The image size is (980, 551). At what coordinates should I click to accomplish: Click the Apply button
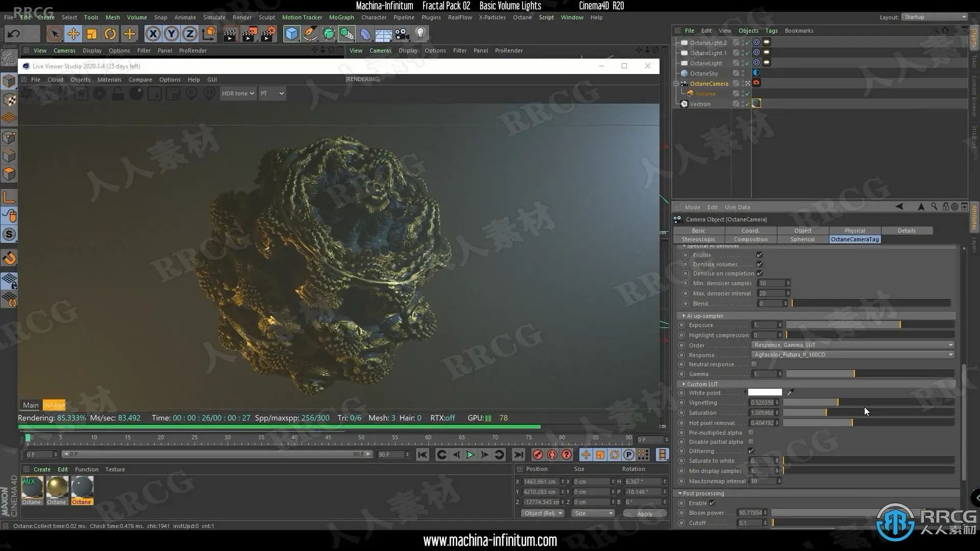[x=645, y=514]
